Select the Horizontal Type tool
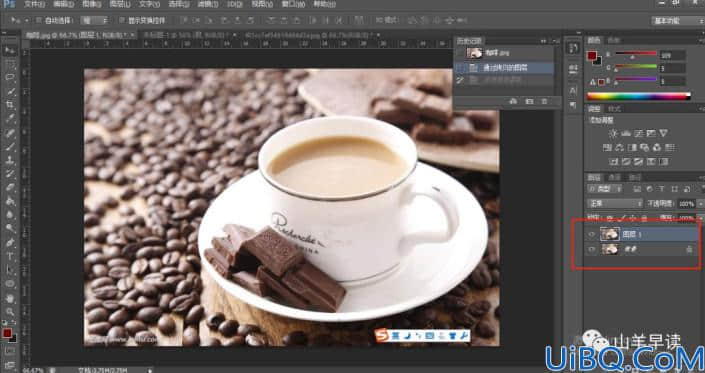This screenshot has height=373, width=705. [x=9, y=256]
